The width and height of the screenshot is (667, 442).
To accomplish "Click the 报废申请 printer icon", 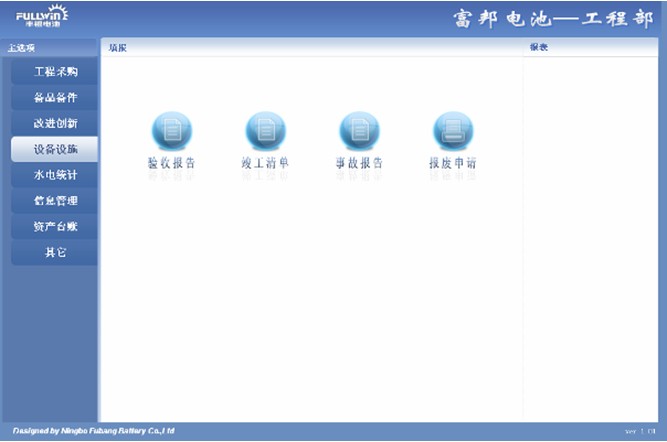I will (x=452, y=131).
